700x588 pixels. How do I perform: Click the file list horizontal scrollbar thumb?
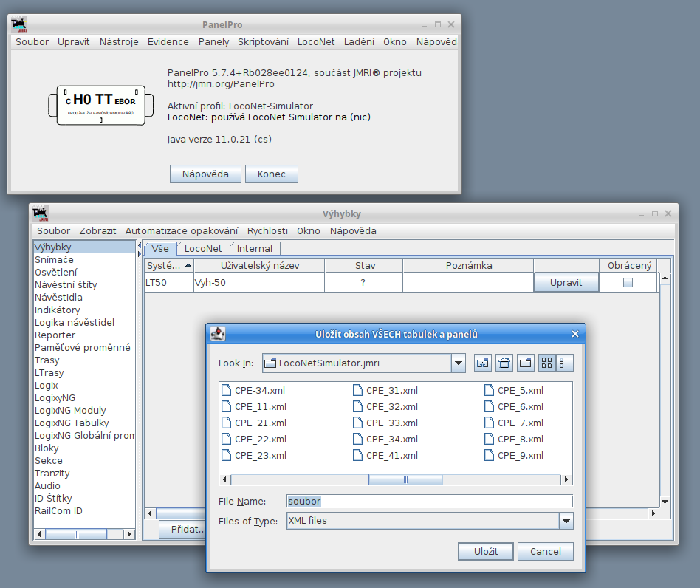405,479
